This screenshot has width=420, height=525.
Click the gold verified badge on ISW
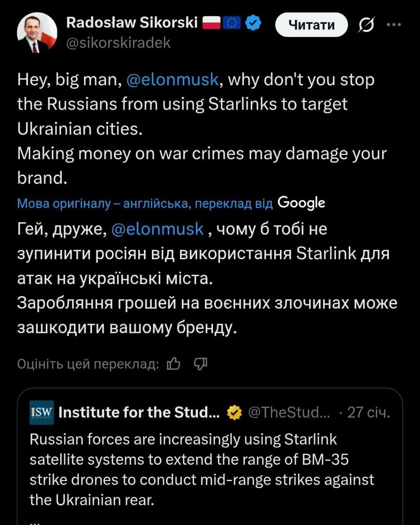pos(234,413)
